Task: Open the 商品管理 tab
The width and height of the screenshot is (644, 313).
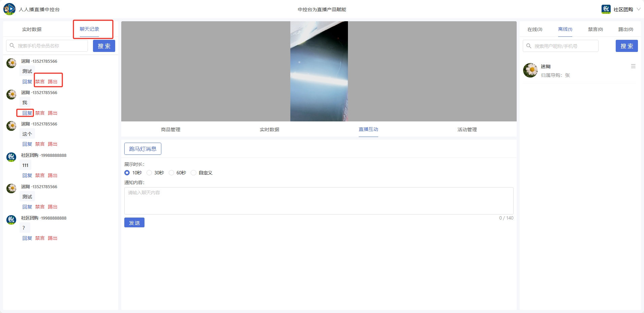Action: tap(171, 130)
